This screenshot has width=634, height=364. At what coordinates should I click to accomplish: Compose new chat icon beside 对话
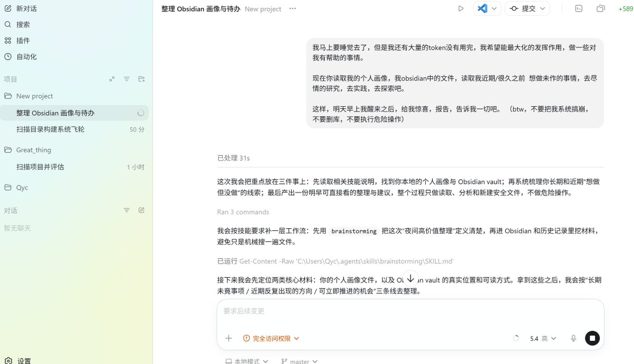point(142,210)
